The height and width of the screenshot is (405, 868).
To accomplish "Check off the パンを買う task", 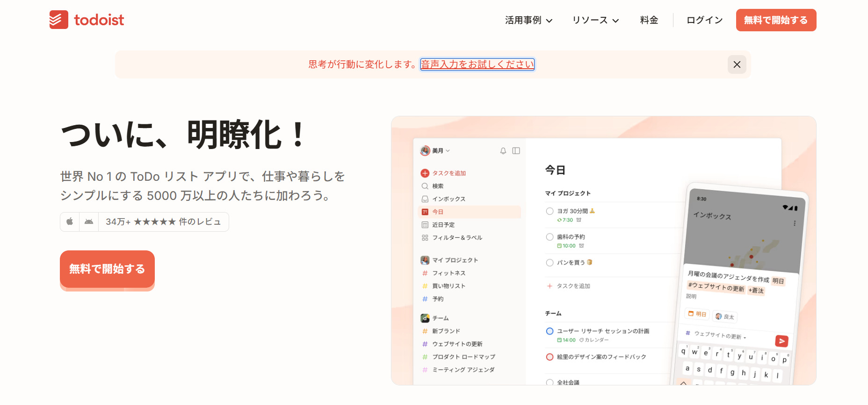I will (x=550, y=263).
